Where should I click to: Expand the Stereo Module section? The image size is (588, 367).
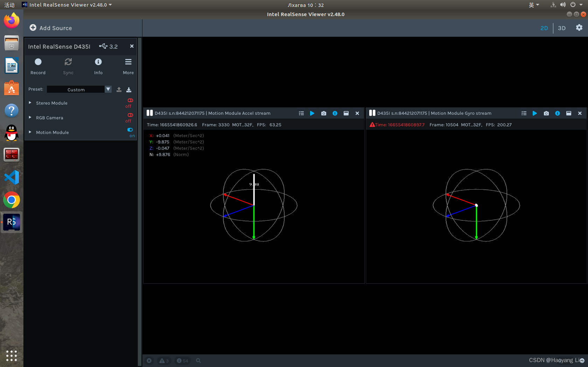(x=30, y=103)
